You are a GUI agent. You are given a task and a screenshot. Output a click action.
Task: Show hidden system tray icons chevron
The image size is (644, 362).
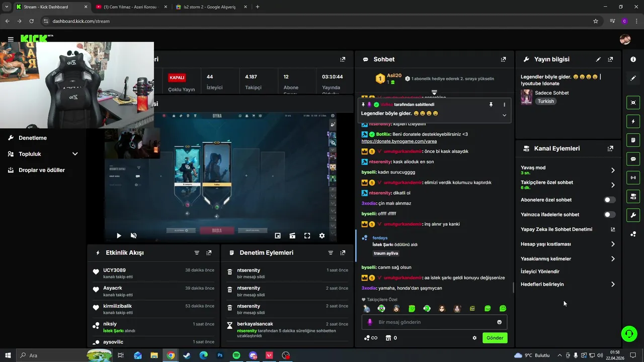click(x=559, y=355)
